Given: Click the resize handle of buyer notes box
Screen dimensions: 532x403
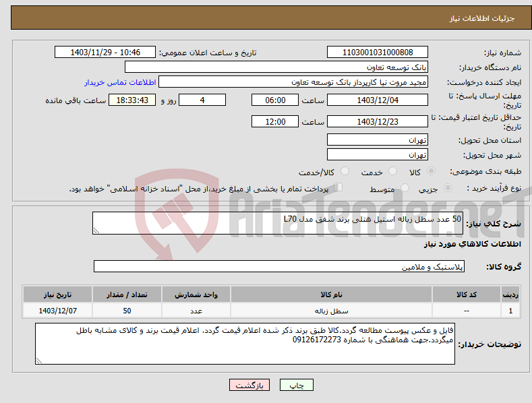Looking at the screenshot, I should pyautogui.click(x=38, y=361).
